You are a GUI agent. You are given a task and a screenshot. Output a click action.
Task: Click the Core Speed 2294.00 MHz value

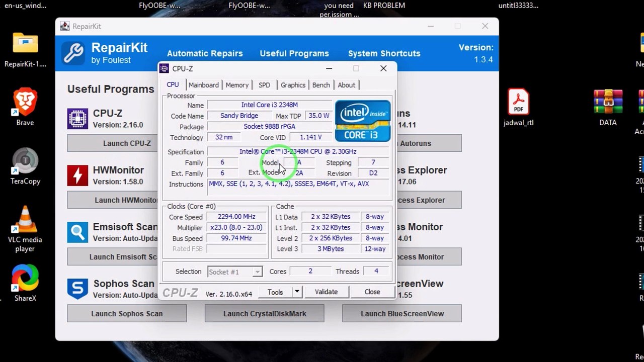coord(236,217)
